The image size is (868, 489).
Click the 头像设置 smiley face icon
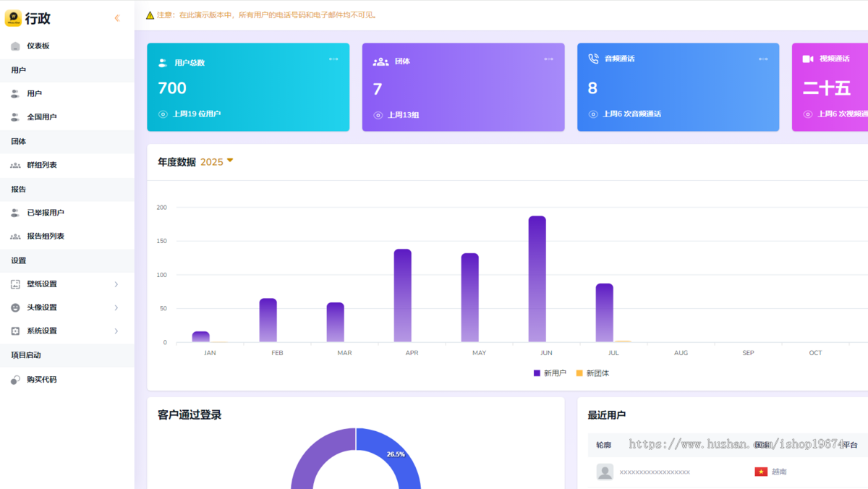[x=15, y=307]
